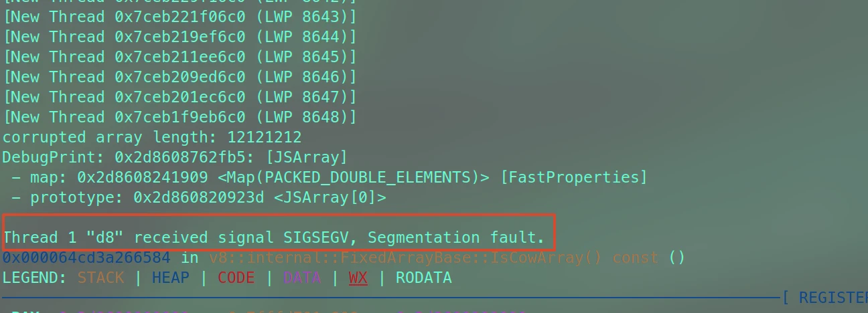Click the HEAP legend label
868x313 pixels.
tap(170, 278)
